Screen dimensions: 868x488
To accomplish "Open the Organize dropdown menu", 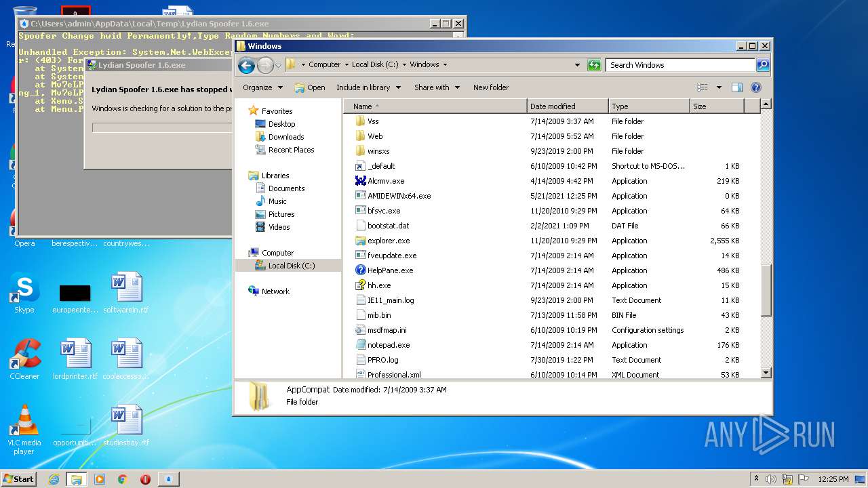I will click(x=262, y=87).
